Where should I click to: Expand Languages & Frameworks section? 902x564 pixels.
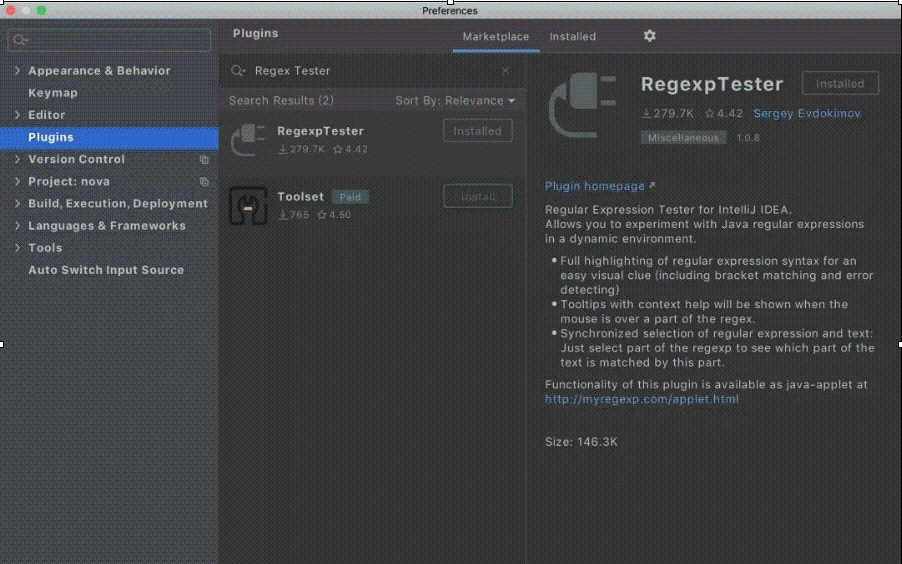(17, 226)
